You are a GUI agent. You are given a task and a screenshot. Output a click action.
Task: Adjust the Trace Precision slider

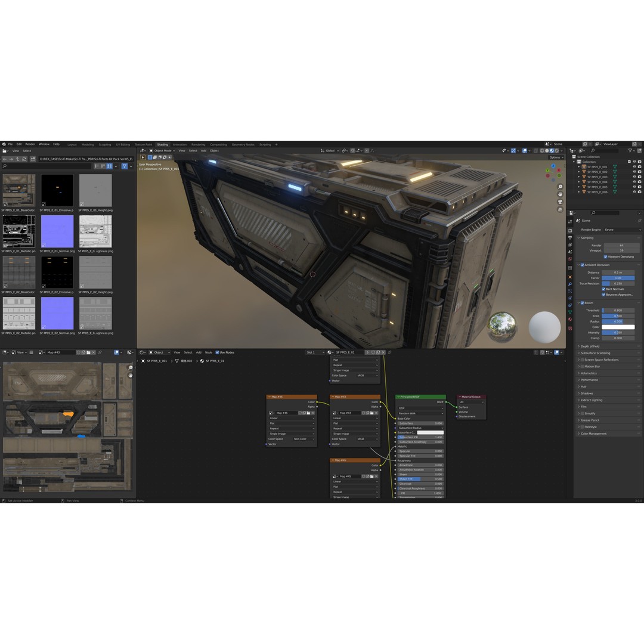(618, 283)
